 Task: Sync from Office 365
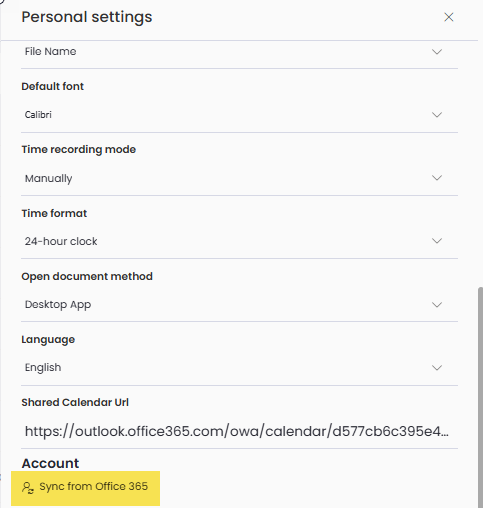[x=85, y=488]
